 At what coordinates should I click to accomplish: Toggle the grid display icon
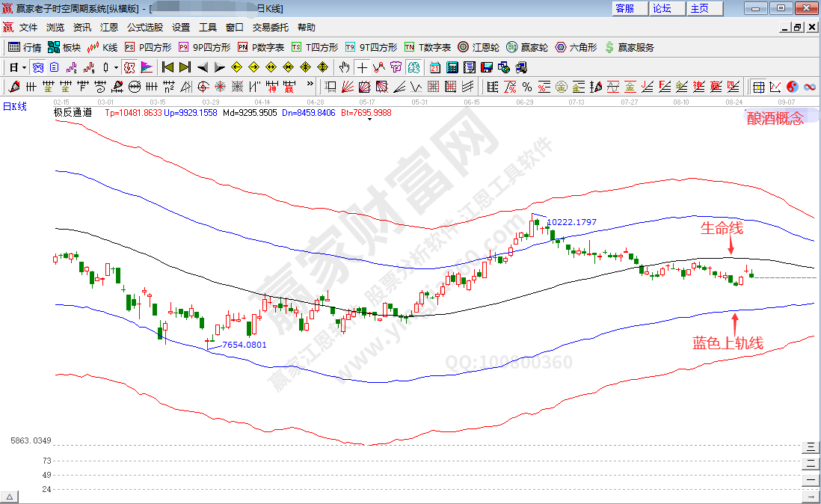(x=757, y=87)
